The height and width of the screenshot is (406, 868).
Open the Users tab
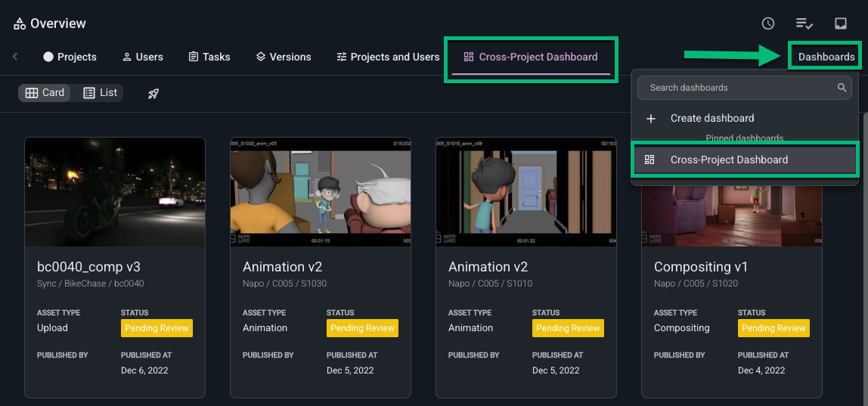[x=142, y=57]
